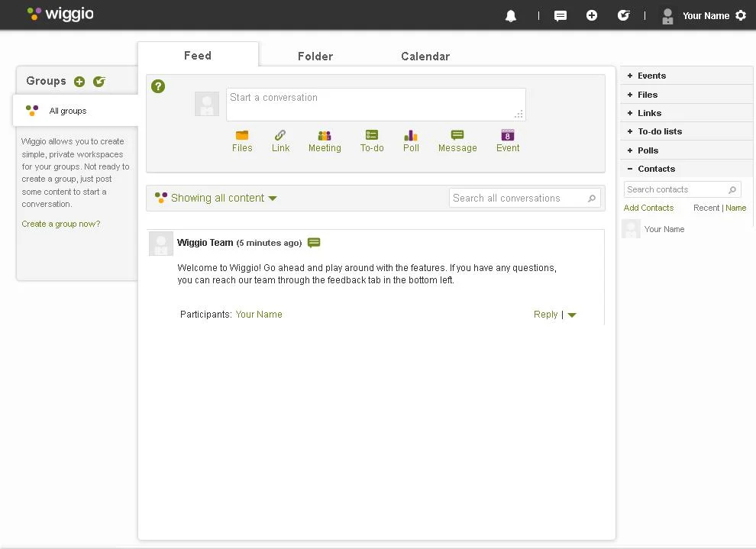Expand the Polls section
Screen dimensions: 756x549
coord(686,150)
